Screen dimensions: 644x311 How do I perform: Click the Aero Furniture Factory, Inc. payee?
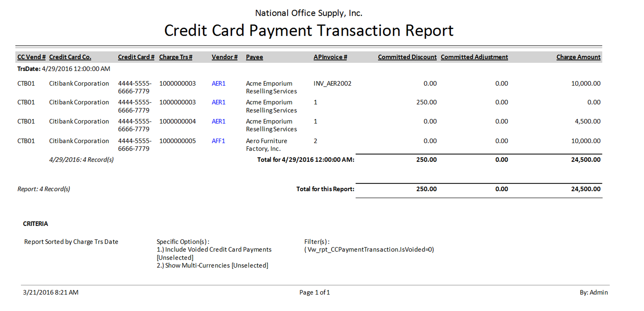[266, 145]
